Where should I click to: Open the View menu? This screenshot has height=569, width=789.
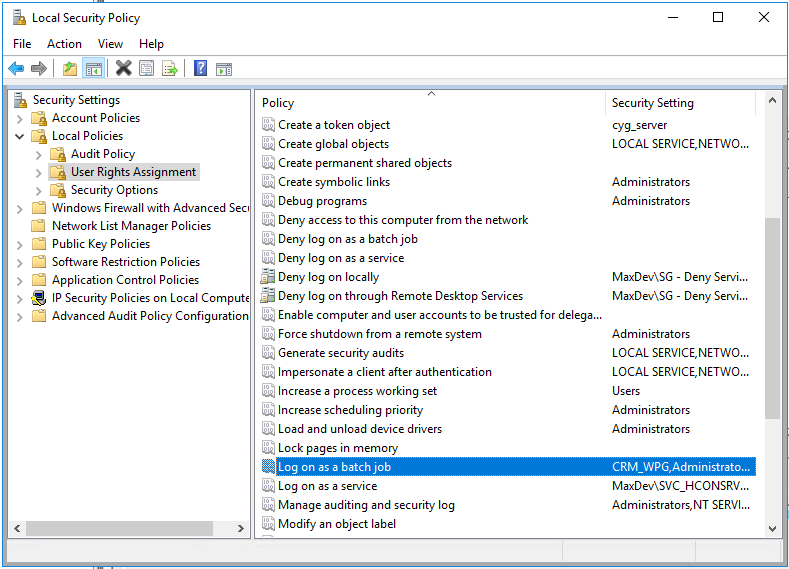point(110,44)
